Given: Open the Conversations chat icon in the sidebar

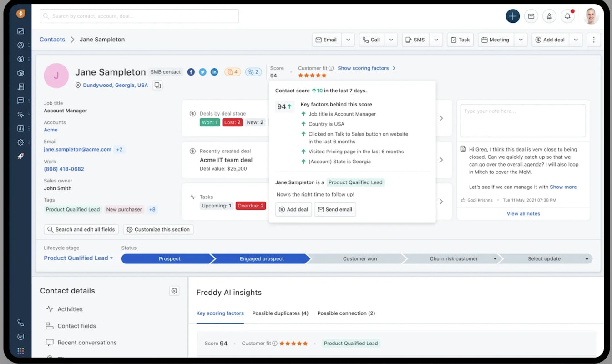Looking at the screenshot, I should pos(20,101).
